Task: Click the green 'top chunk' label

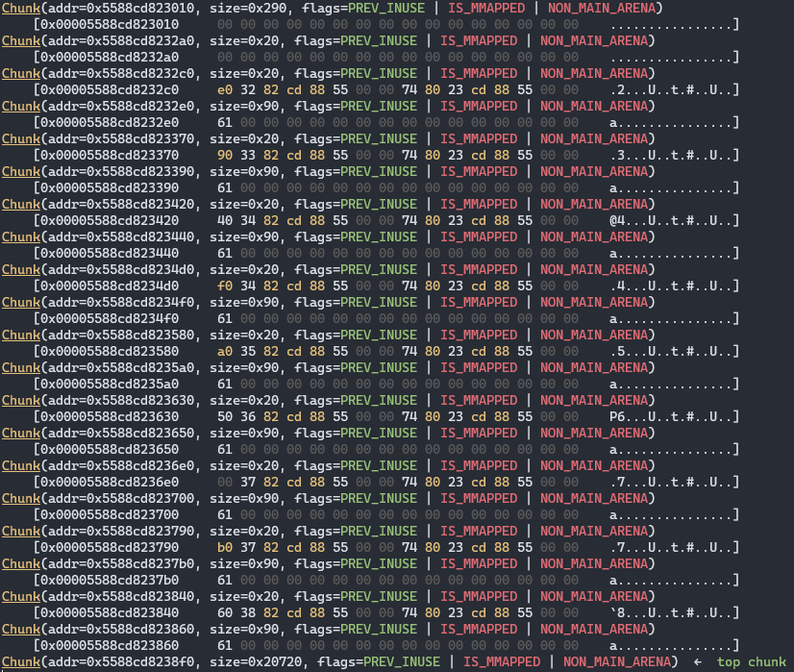Action: pos(752,661)
